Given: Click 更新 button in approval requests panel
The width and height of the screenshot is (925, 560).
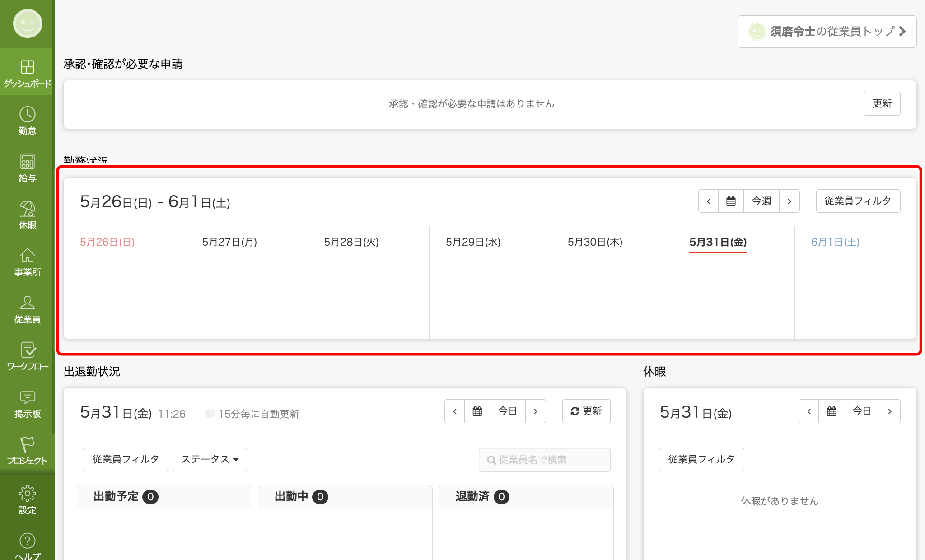Looking at the screenshot, I should (882, 104).
